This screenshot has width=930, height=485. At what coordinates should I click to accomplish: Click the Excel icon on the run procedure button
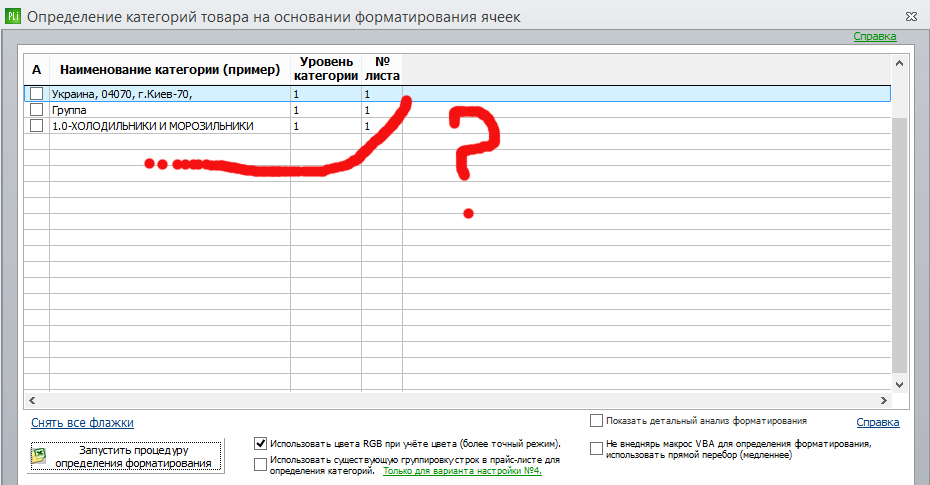pos(39,456)
